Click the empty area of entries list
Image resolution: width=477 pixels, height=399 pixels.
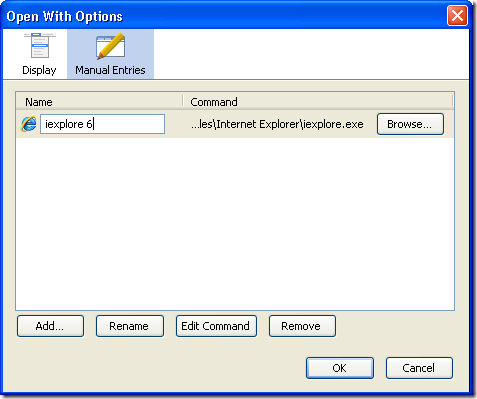(235, 223)
